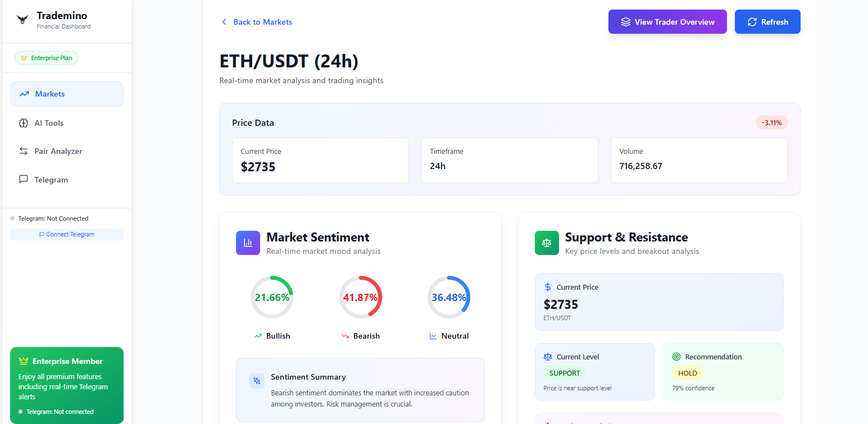
Task: Follow the Back to Markets link
Action: 256,21
